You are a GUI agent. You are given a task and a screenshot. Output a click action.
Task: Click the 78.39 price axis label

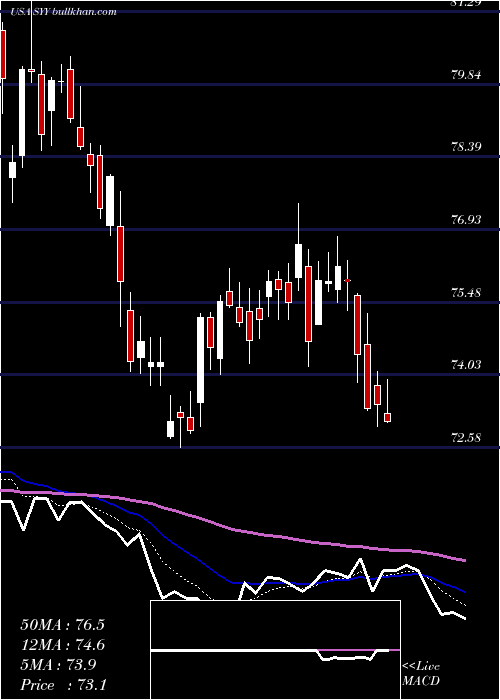[466, 147]
